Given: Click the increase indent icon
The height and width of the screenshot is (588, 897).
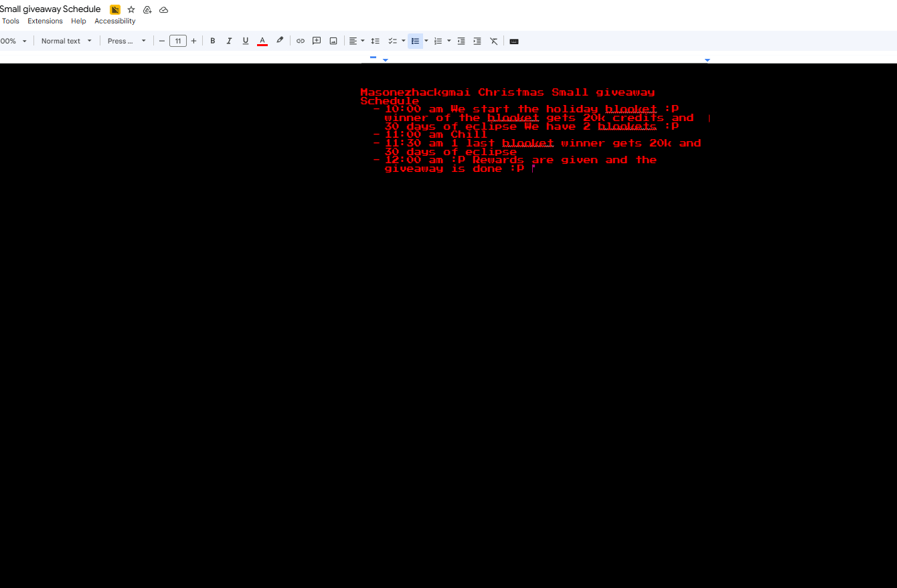Looking at the screenshot, I should click(477, 41).
